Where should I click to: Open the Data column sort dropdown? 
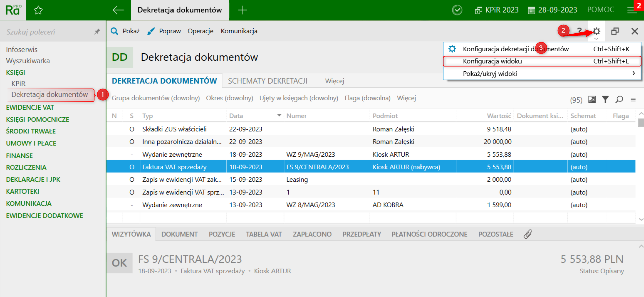click(279, 116)
